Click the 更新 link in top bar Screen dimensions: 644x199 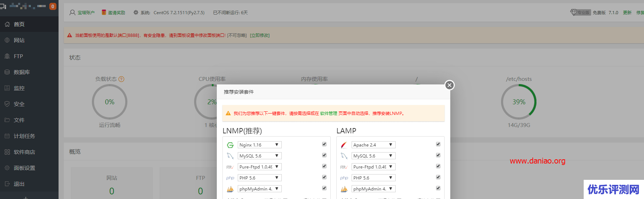pyautogui.click(x=627, y=12)
